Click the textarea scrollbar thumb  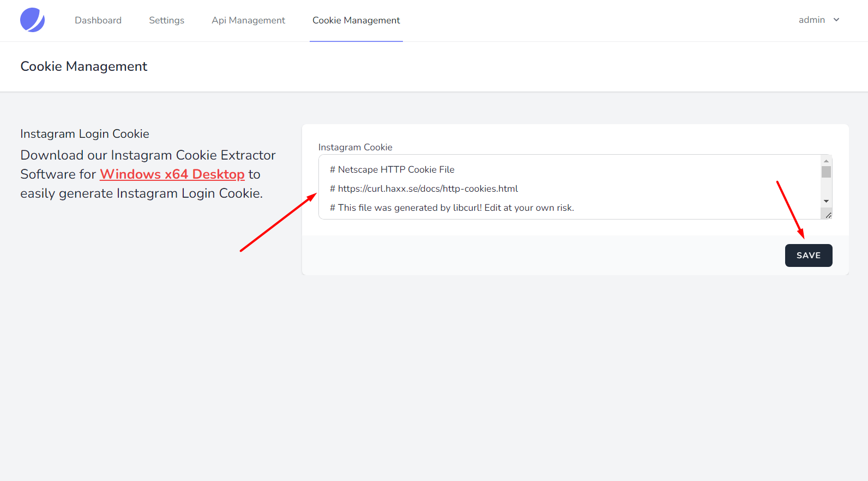[x=826, y=172]
